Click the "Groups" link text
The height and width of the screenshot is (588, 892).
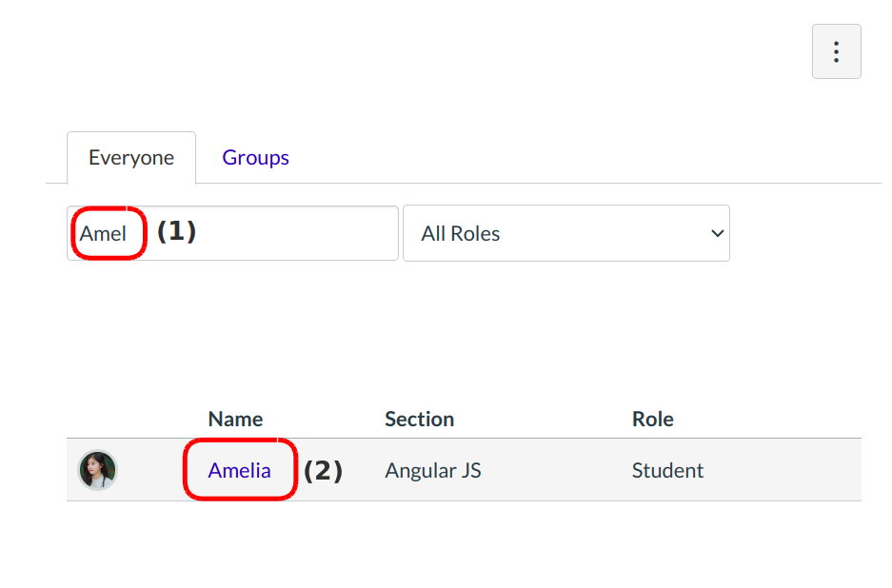pos(255,158)
